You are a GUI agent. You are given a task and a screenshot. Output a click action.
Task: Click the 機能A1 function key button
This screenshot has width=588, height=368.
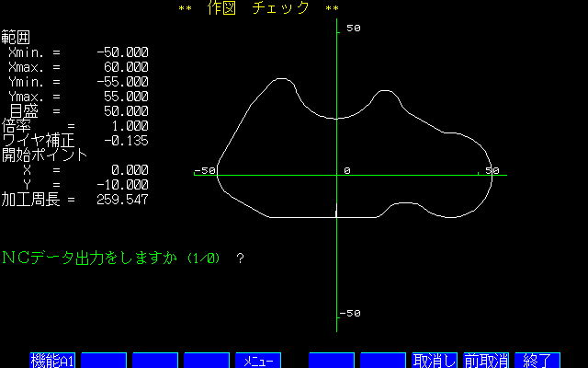coord(52,361)
